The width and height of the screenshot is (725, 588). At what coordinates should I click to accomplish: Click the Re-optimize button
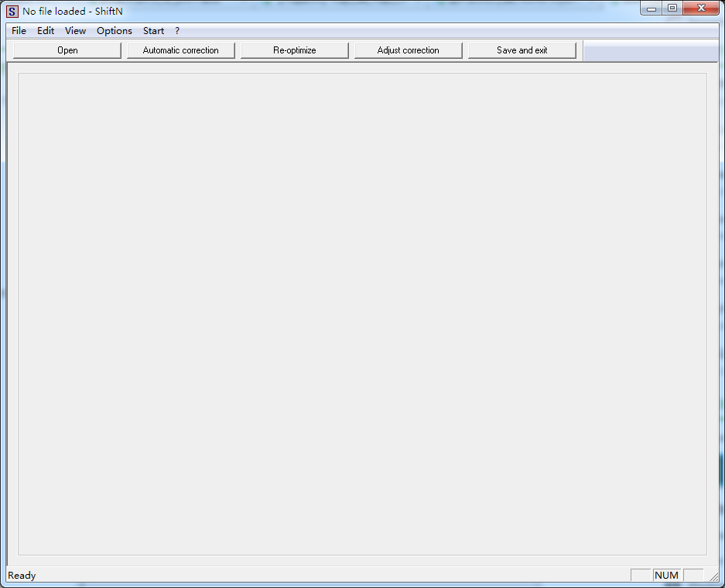click(x=295, y=50)
